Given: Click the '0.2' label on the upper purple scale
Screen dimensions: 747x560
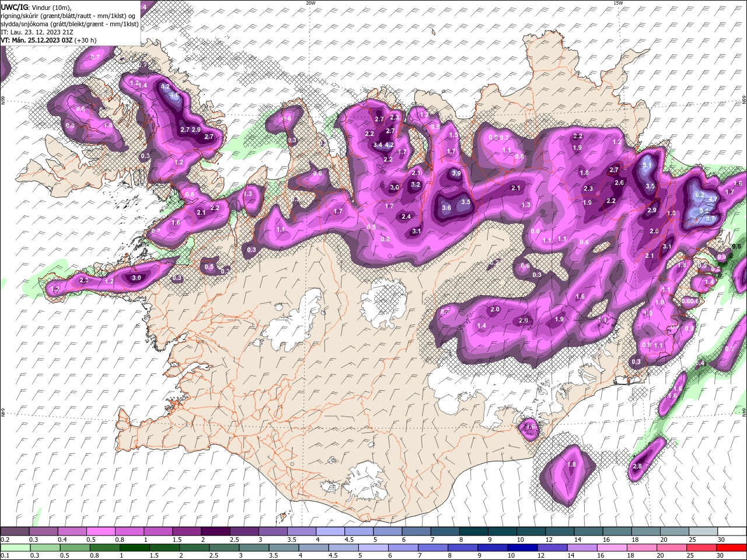Looking at the screenshot, I should pyautogui.click(x=5, y=540).
